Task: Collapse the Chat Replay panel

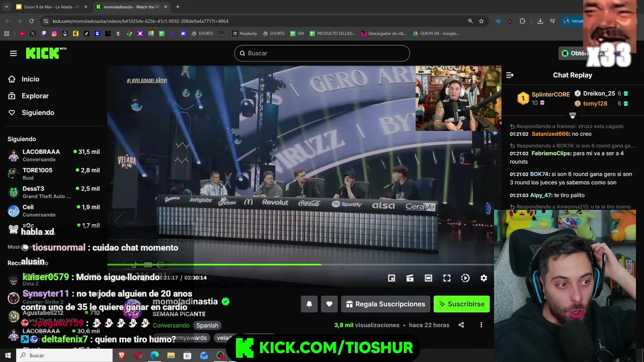Action: [x=510, y=75]
